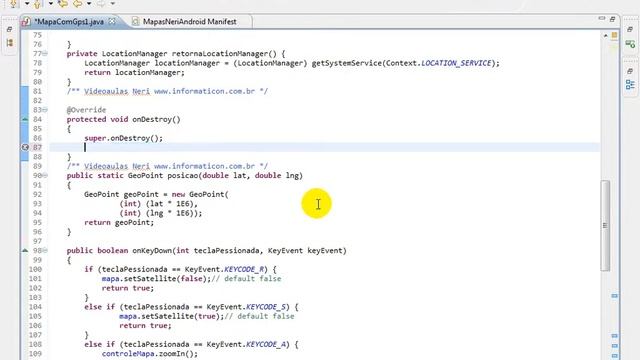Image resolution: width=640 pixels, height=360 pixels.
Task: Click 'new GeoPoint(' on line 92
Action: click(x=200, y=194)
